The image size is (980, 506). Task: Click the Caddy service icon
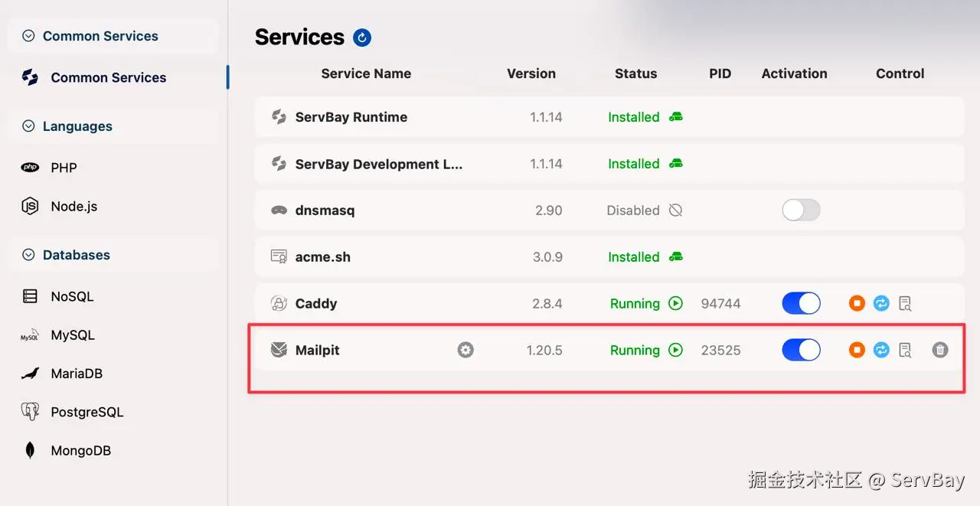tap(279, 303)
